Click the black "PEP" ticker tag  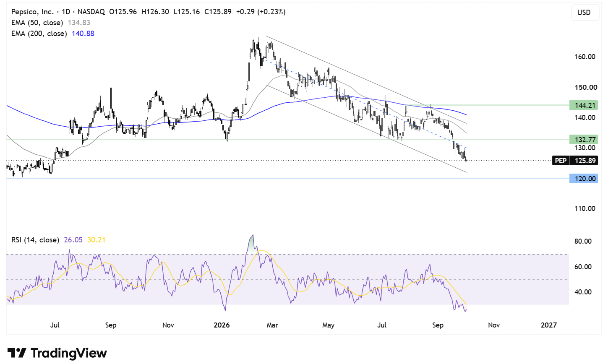(561, 161)
